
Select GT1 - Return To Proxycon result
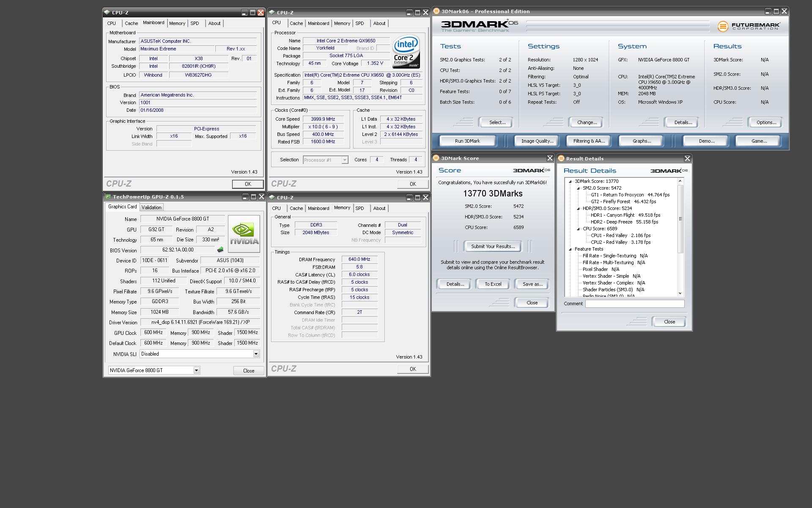coord(630,195)
